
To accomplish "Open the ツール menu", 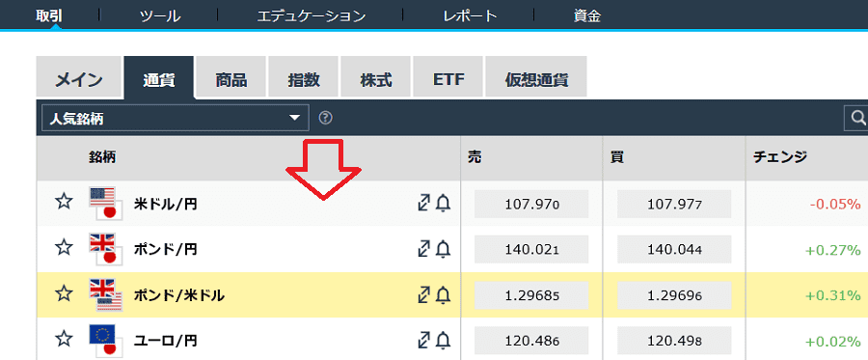I will pos(160,16).
